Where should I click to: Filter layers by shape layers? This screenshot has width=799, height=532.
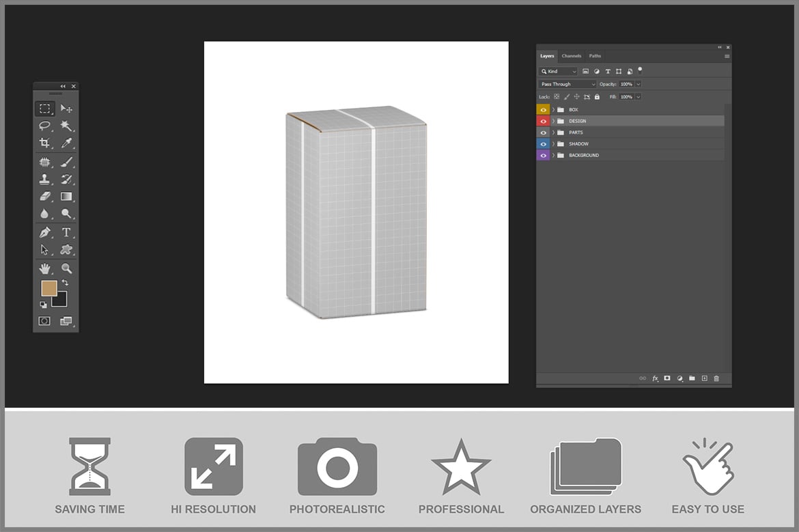[619, 71]
